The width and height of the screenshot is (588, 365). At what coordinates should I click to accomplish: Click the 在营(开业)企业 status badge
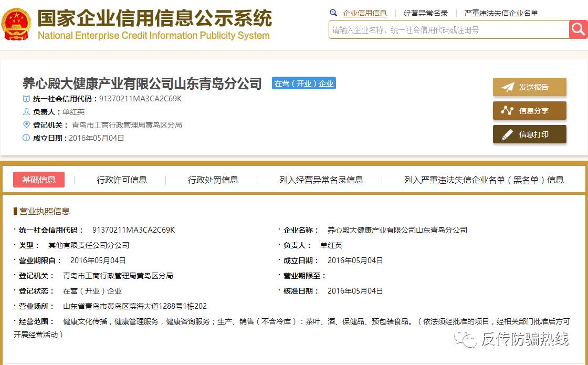(304, 84)
